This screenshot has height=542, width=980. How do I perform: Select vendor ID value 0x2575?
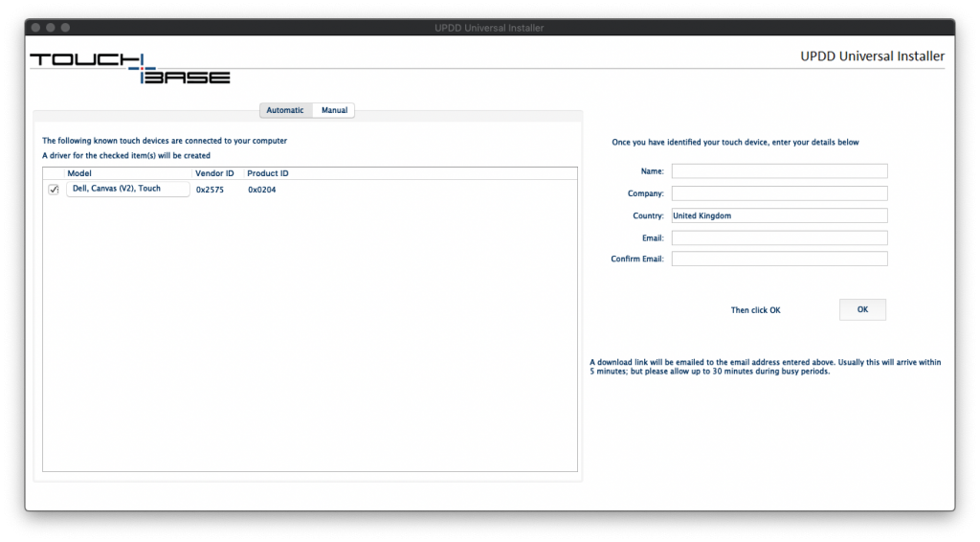click(210, 190)
